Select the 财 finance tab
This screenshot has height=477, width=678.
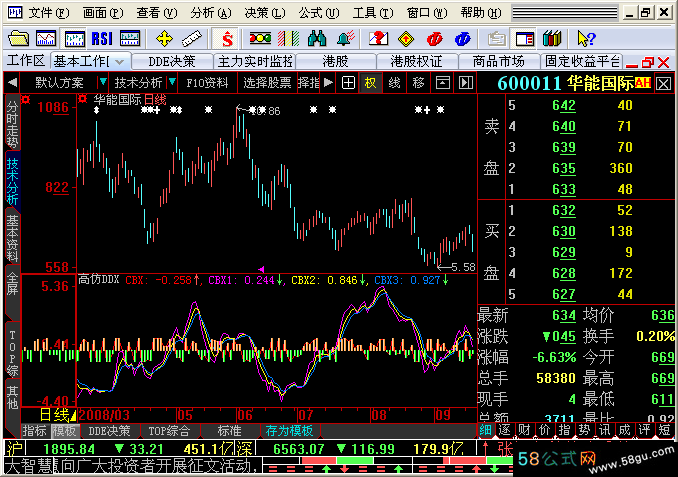tap(524, 430)
